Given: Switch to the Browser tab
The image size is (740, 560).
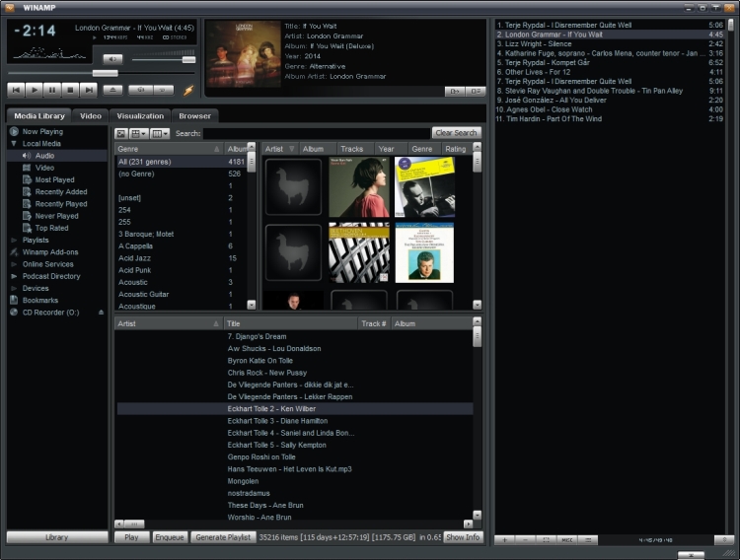Looking at the screenshot, I should coord(195,116).
